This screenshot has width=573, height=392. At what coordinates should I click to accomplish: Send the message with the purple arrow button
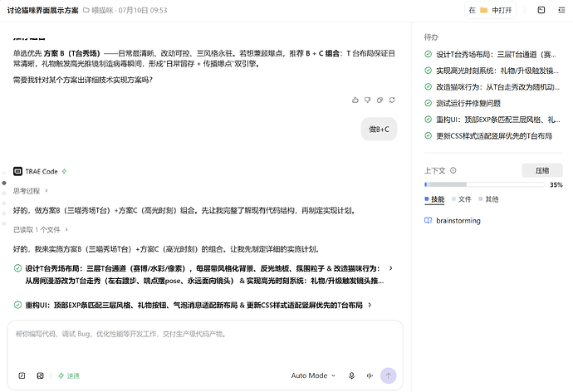388,375
